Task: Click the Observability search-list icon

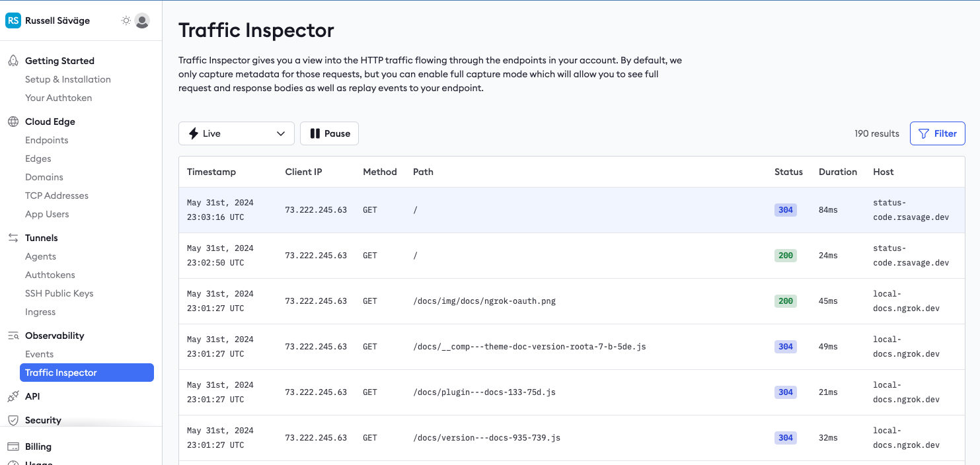Action: [13, 336]
